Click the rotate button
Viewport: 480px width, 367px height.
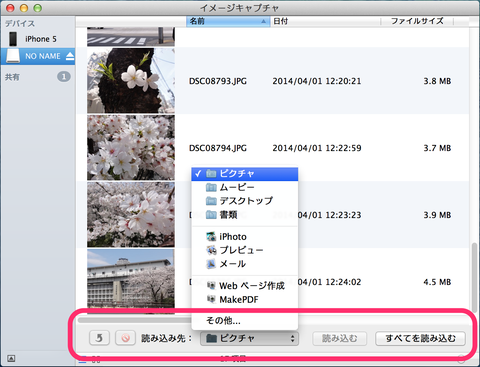pyautogui.click(x=99, y=338)
